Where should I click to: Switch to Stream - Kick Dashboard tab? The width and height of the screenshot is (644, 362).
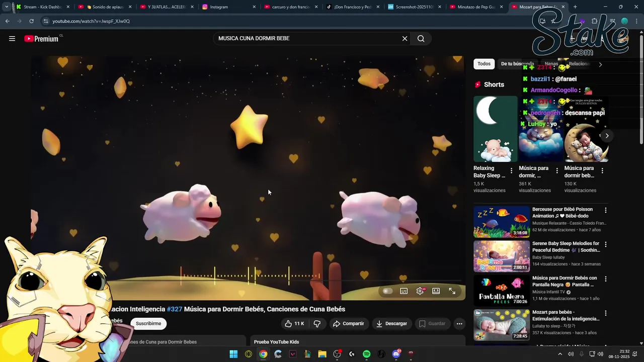43,7
